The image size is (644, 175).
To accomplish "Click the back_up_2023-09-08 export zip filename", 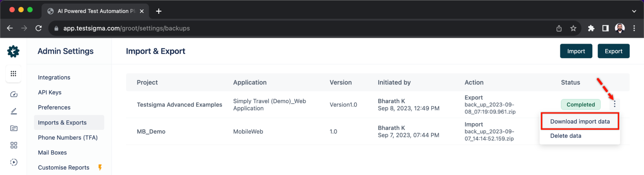I will click(x=490, y=108).
